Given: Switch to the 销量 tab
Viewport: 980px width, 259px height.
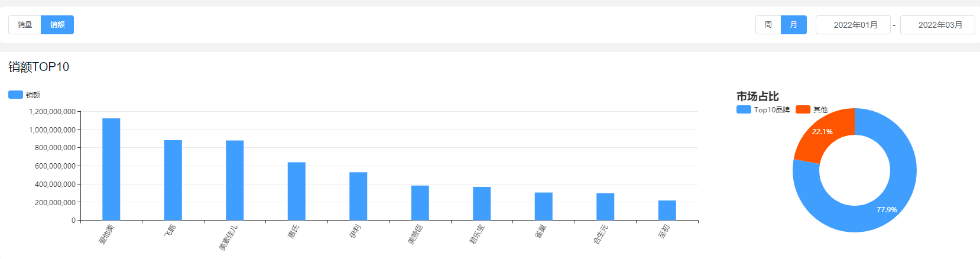Looking at the screenshot, I should 25,25.
